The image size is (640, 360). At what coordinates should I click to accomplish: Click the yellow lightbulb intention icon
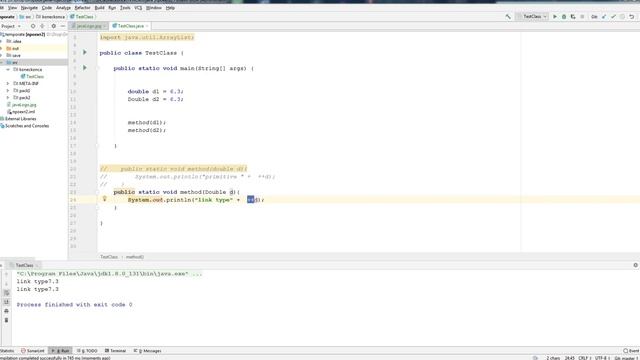[104, 199]
